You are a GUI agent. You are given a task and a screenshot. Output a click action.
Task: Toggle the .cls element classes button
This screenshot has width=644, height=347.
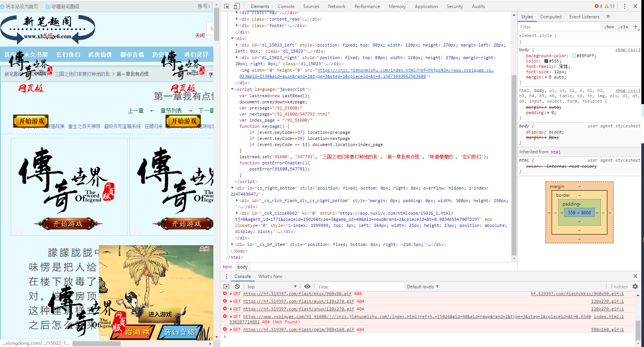click(624, 27)
